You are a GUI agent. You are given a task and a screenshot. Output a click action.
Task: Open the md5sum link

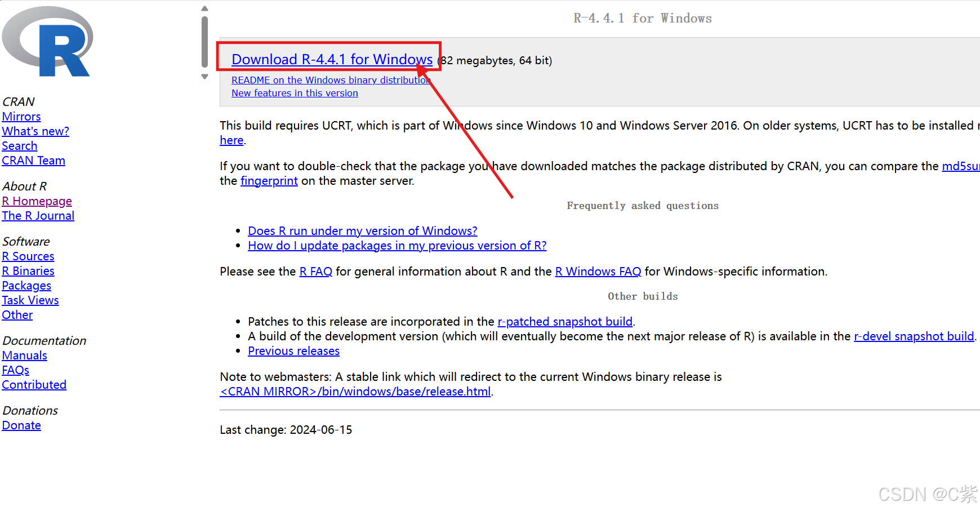coord(961,166)
